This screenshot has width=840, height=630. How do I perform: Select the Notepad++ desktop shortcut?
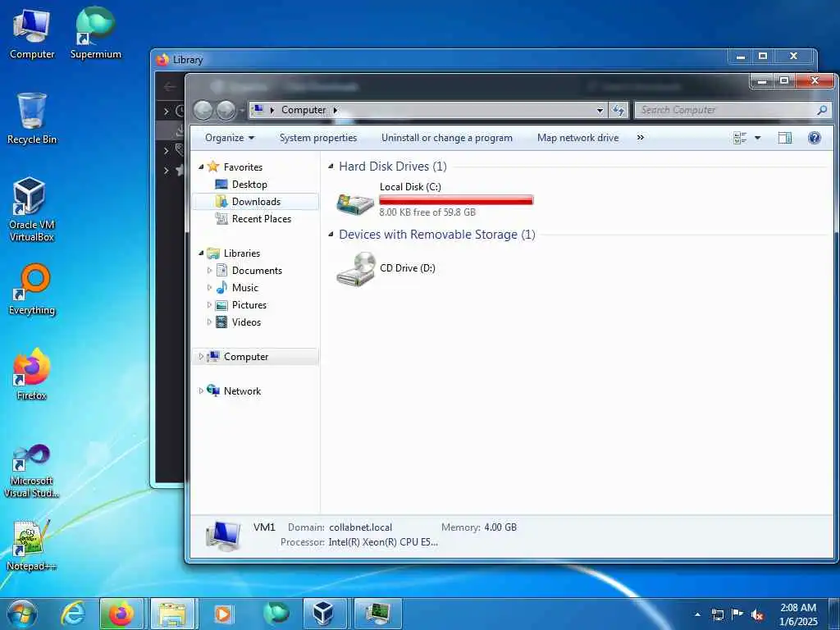click(32, 546)
